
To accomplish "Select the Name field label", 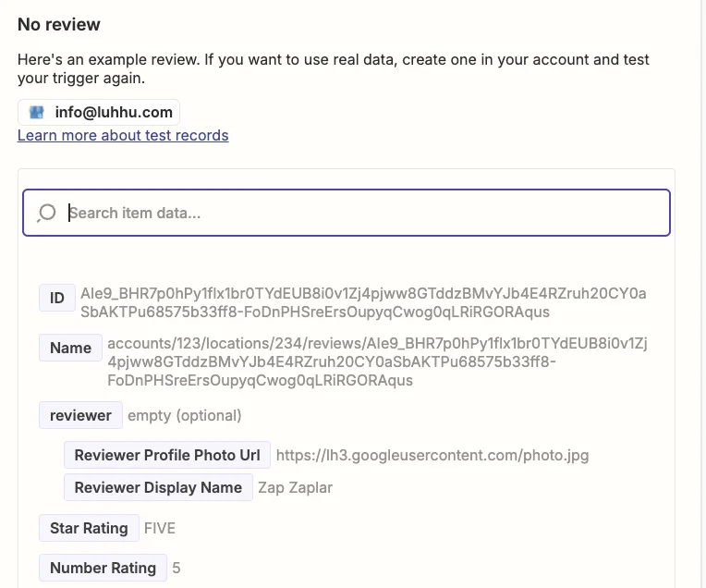I will (x=70, y=348).
